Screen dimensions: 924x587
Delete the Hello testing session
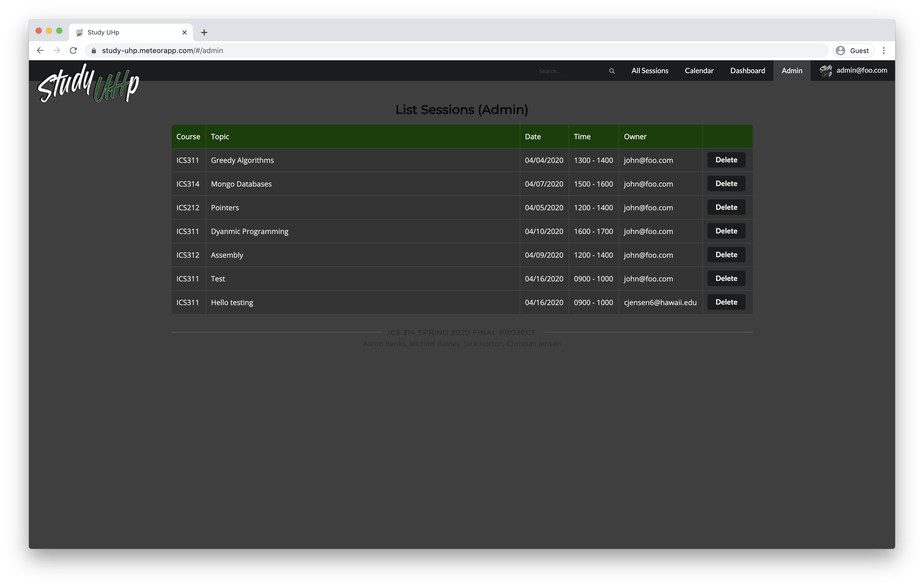coord(726,302)
